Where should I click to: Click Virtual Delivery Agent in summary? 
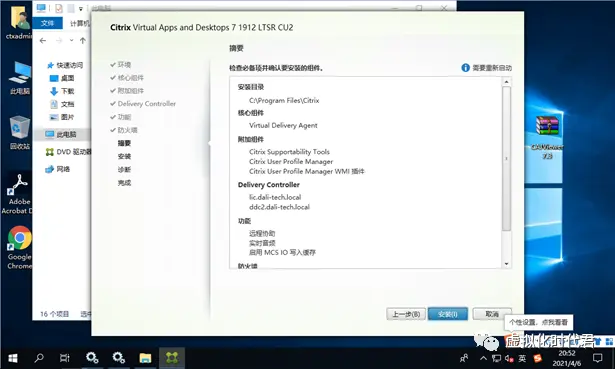(283, 125)
